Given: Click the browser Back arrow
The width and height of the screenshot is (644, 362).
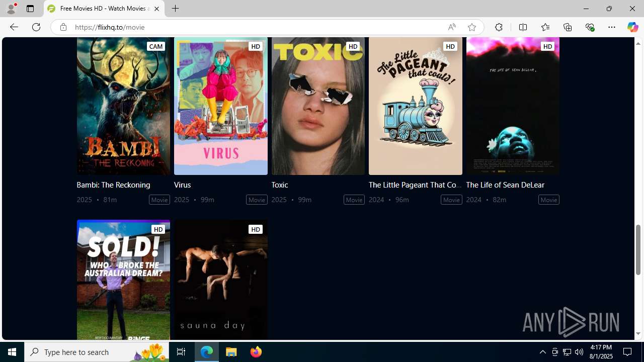Looking at the screenshot, I should [x=14, y=27].
